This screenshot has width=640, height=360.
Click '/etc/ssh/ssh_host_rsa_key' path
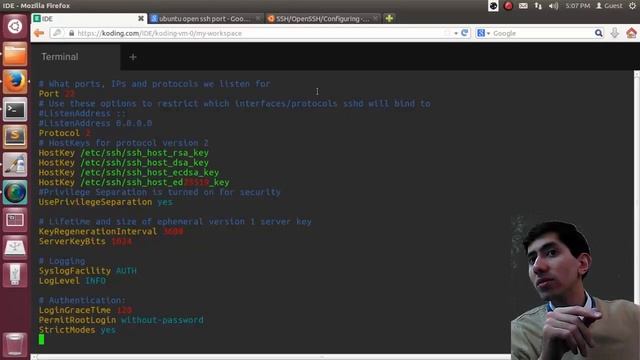(144, 153)
